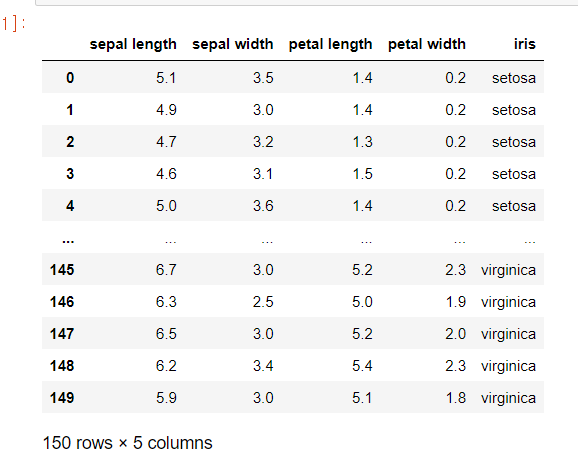Select the petal length column header
Viewport: 578px width, 464px height.
[330, 44]
